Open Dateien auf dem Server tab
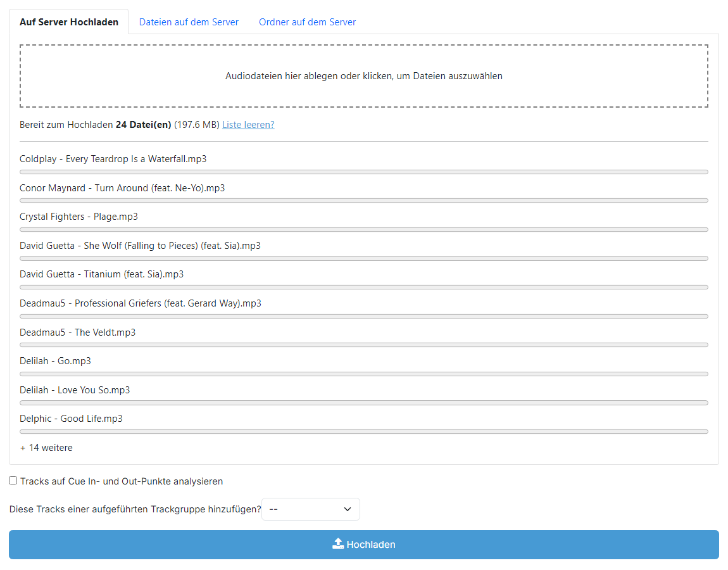This screenshot has height=570, width=728. [x=189, y=22]
